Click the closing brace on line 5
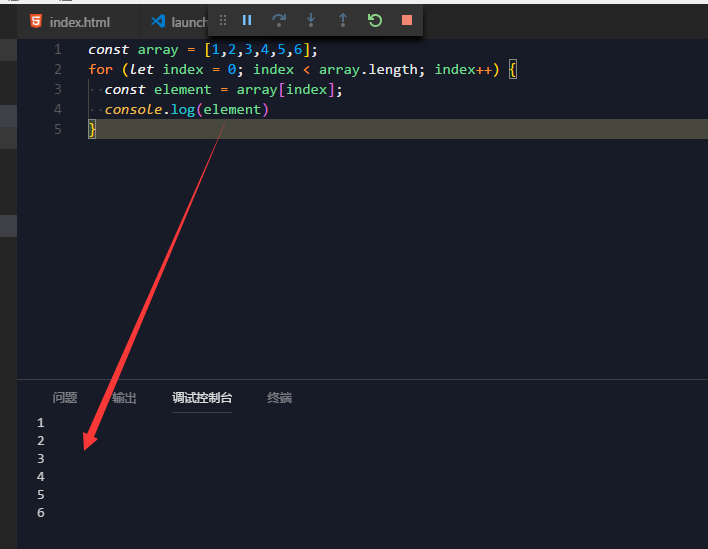708x549 pixels. point(92,130)
